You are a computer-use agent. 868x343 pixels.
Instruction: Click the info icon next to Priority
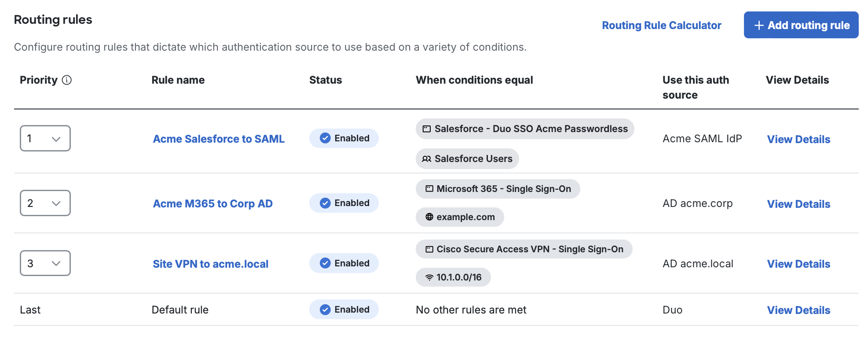(66, 80)
